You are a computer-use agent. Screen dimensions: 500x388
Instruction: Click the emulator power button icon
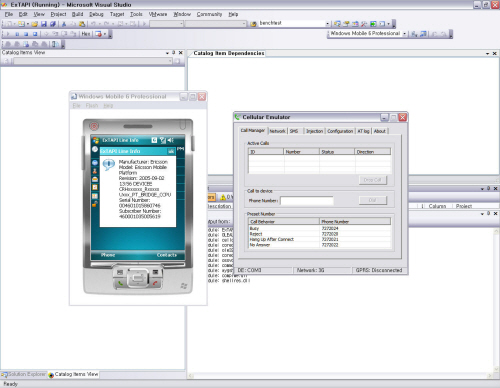[94, 126]
